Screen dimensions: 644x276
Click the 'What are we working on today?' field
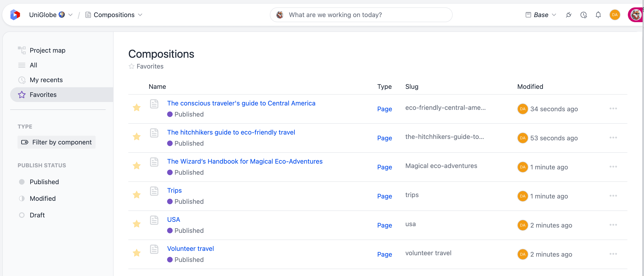(361, 15)
